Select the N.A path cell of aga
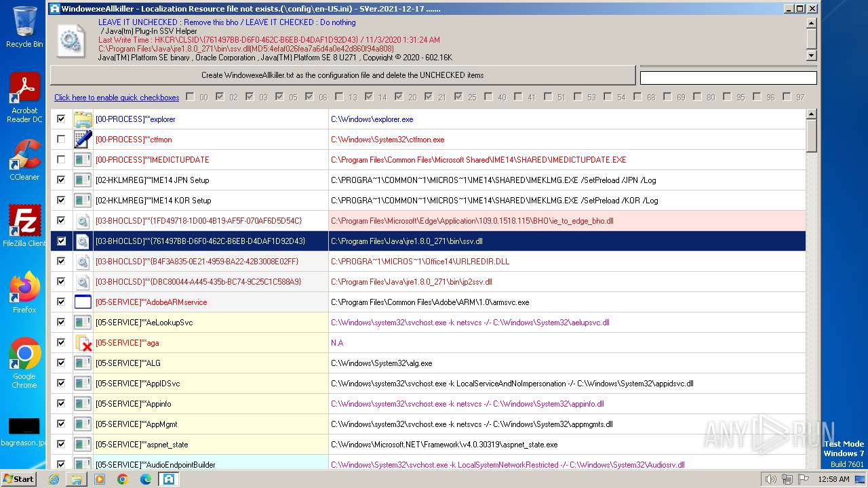Image resolution: width=868 pixels, height=488 pixels. 567,343
